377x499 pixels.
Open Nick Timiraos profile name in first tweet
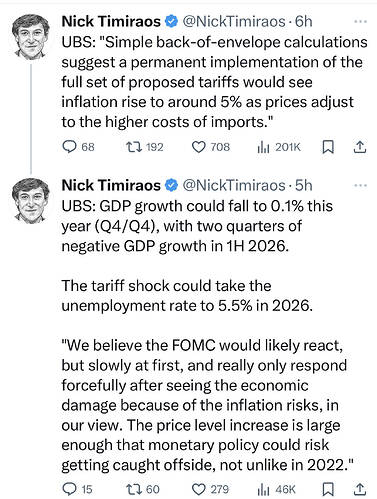tap(111, 22)
